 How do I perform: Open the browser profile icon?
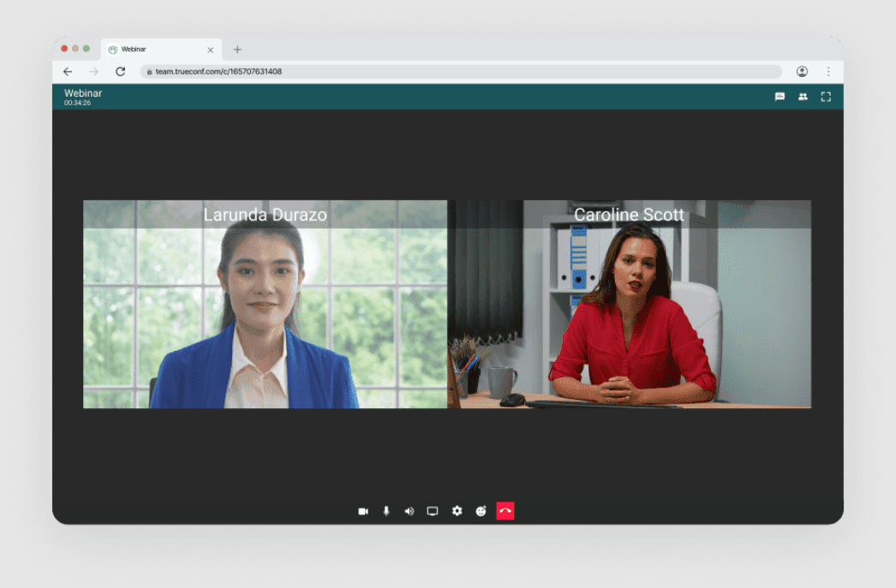(803, 71)
